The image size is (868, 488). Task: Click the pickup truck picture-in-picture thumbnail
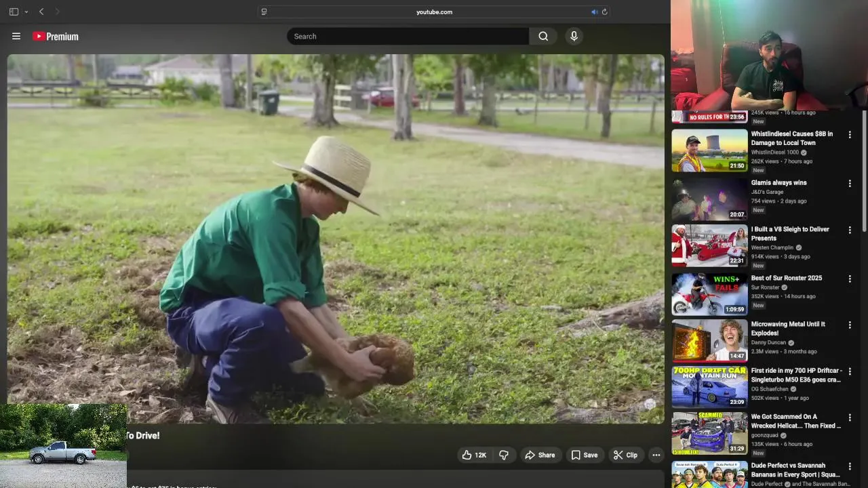click(x=63, y=446)
